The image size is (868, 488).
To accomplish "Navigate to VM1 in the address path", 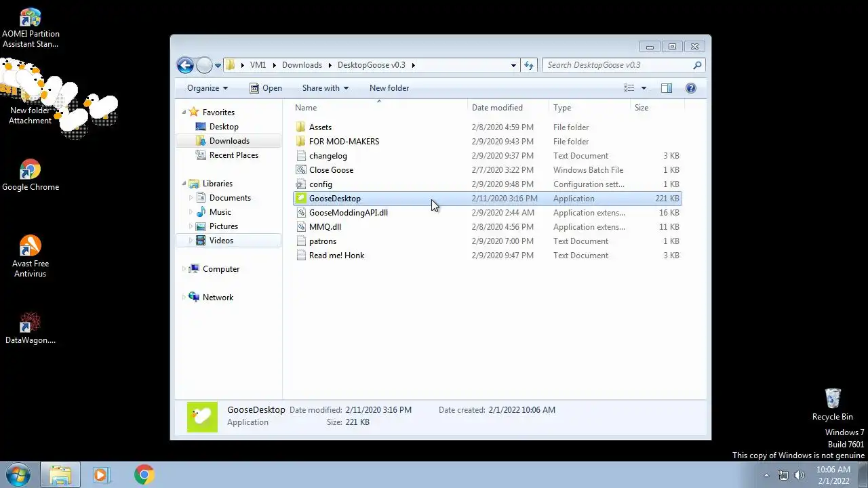I will pyautogui.click(x=258, y=65).
